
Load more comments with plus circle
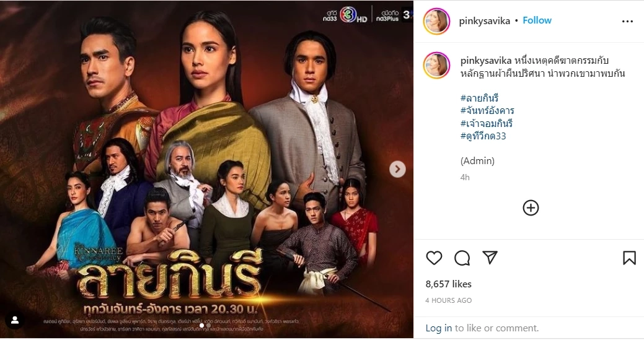(x=531, y=208)
